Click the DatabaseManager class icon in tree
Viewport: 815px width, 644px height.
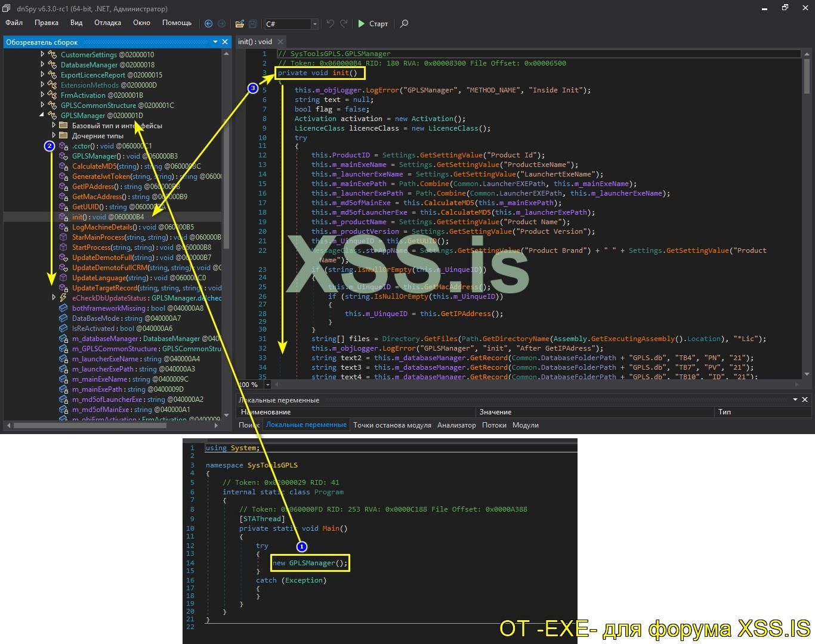pyautogui.click(x=53, y=65)
